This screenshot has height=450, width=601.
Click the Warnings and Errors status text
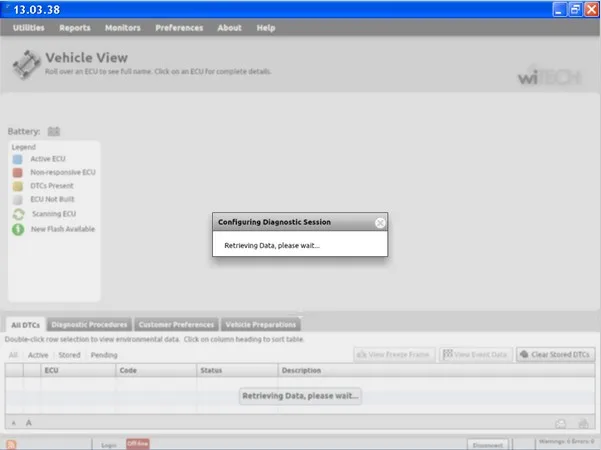tap(566, 442)
